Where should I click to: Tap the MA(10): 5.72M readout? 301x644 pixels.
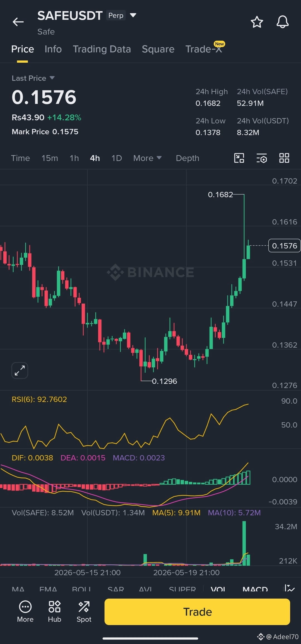(x=234, y=513)
